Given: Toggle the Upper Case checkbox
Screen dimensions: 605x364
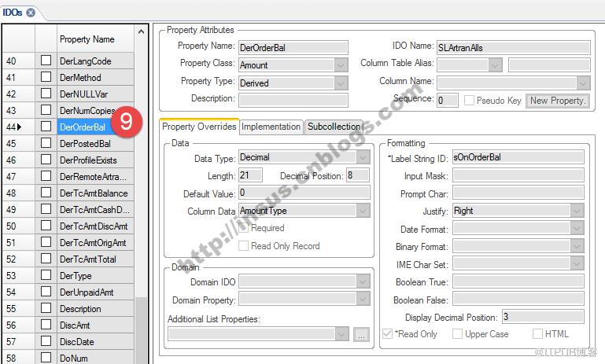Looking at the screenshot, I should click(x=457, y=333).
